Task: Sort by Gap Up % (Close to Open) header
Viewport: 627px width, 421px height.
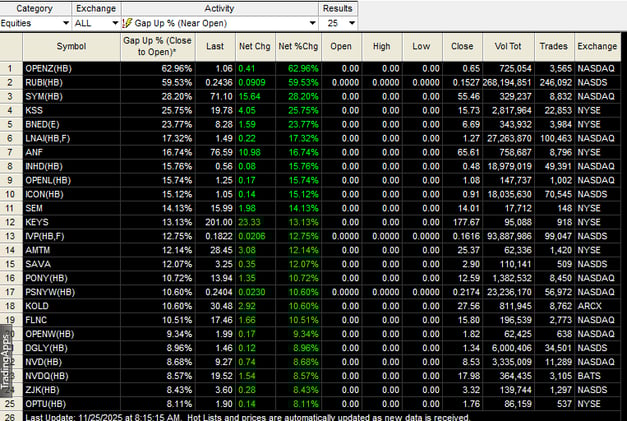Action: [158, 46]
